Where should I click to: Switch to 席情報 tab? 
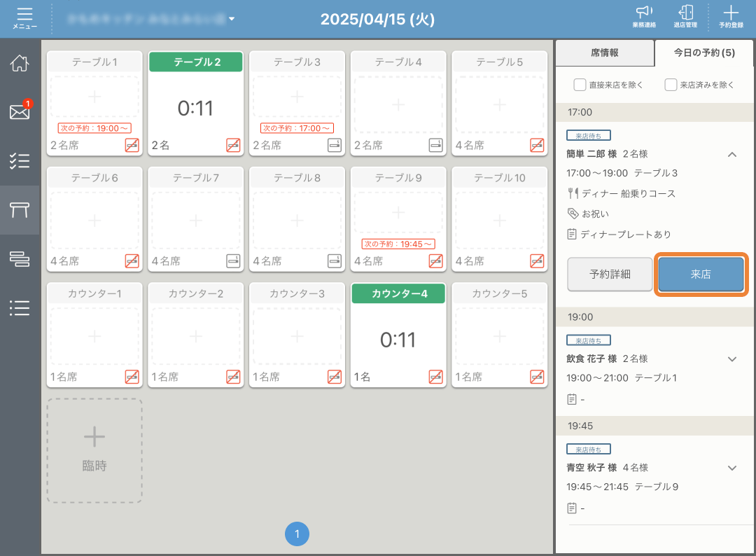tap(605, 53)
